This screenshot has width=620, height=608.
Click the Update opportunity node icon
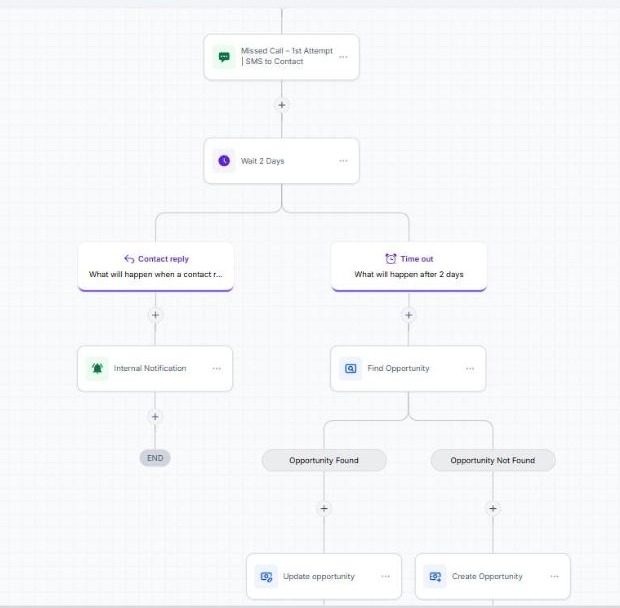pos(266,577)
